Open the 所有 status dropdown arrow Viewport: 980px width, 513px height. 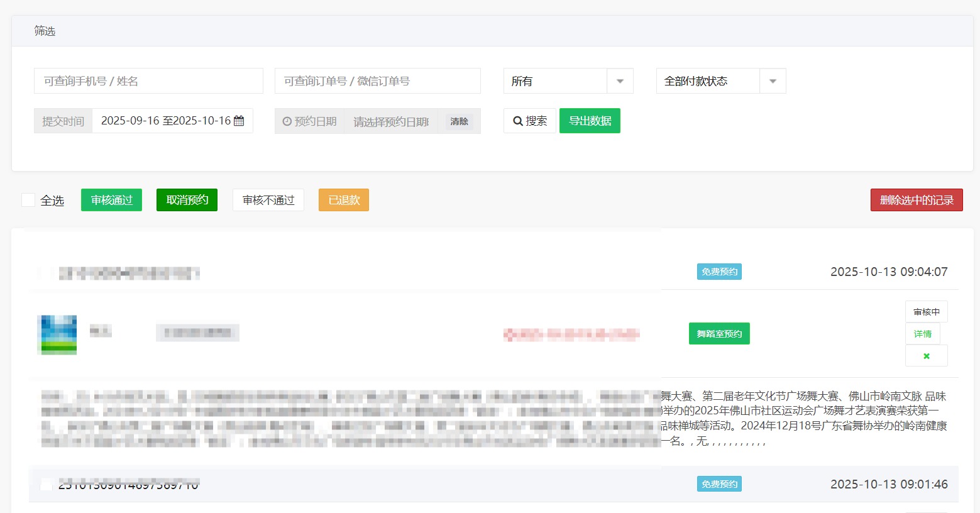click(x=620, y=81)
